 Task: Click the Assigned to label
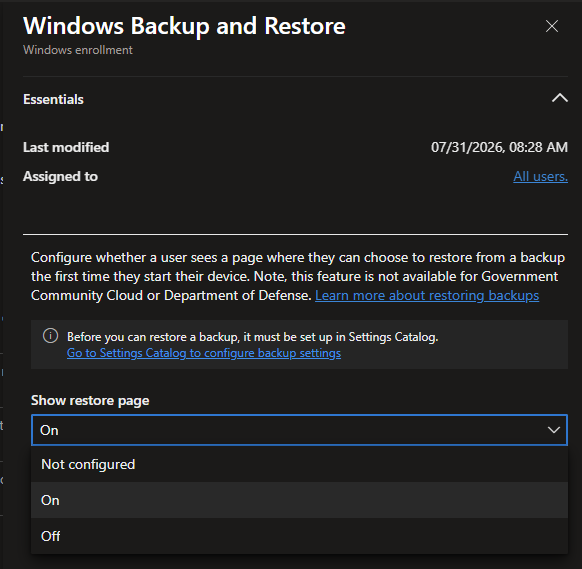point(61,176)
